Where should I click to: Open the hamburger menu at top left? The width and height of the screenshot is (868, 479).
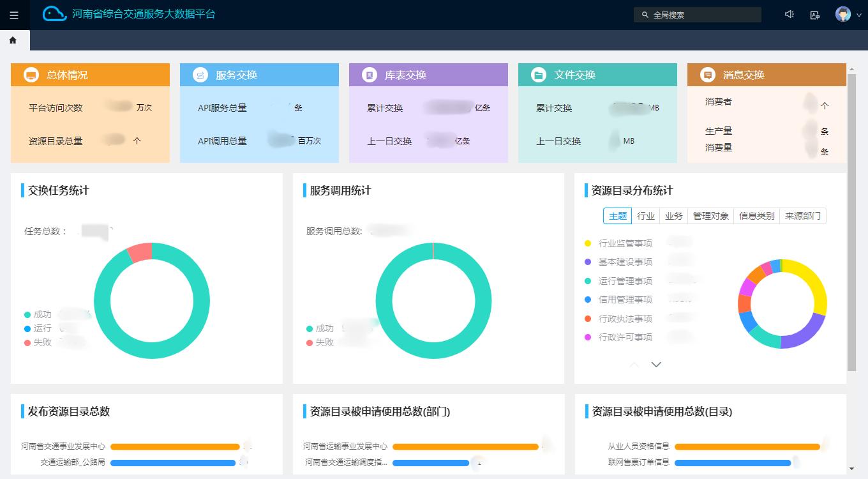14,15
